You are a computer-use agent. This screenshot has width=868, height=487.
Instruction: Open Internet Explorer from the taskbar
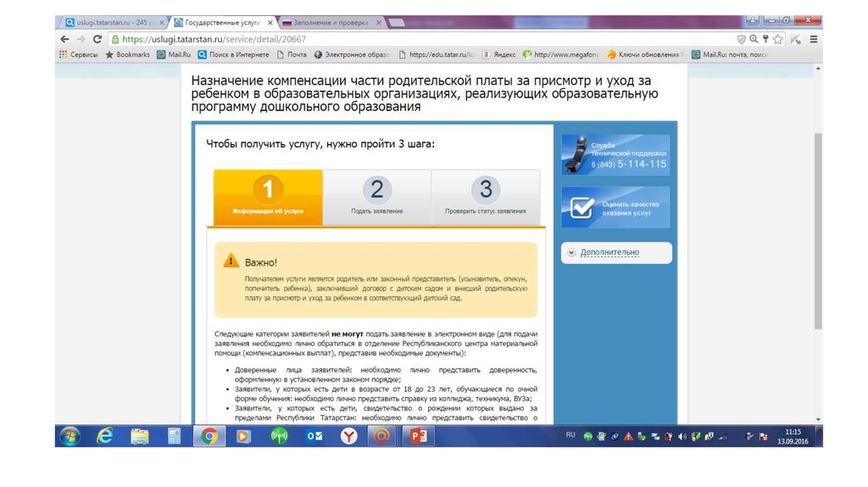click(x=105, y=436)
